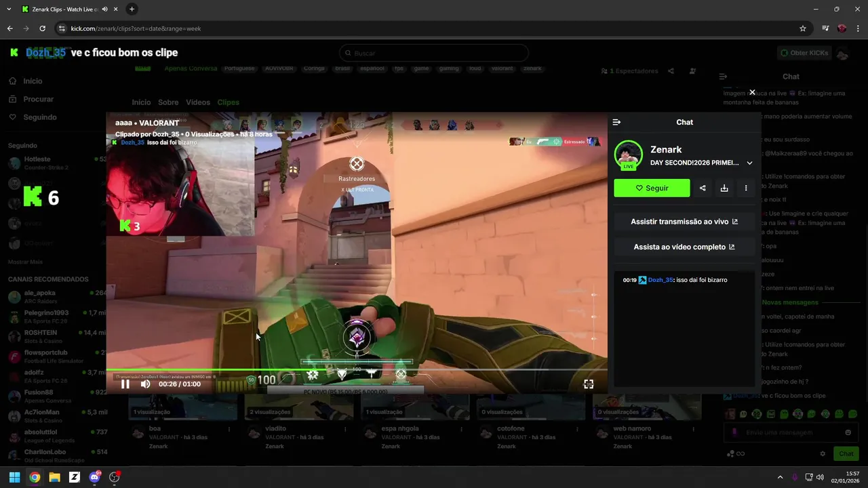The width and height of the screenshot is (868, 488).
Task: Open Chrome media controls icon
Action: (x=825, y=28)
